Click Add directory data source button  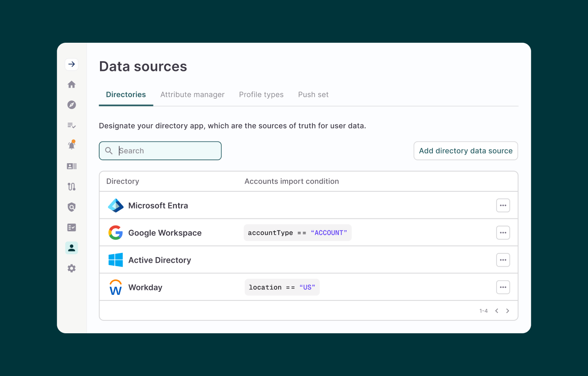pos(466,151)
